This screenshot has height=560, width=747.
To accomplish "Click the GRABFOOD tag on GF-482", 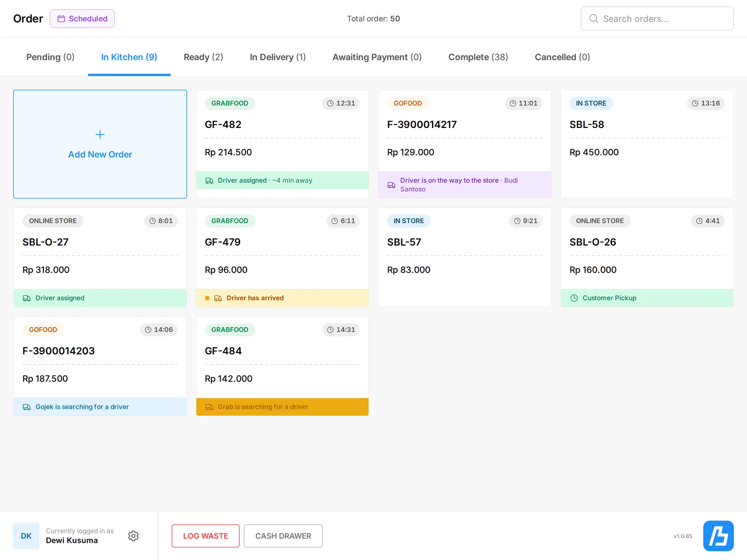I will click(x=230, y=103).
